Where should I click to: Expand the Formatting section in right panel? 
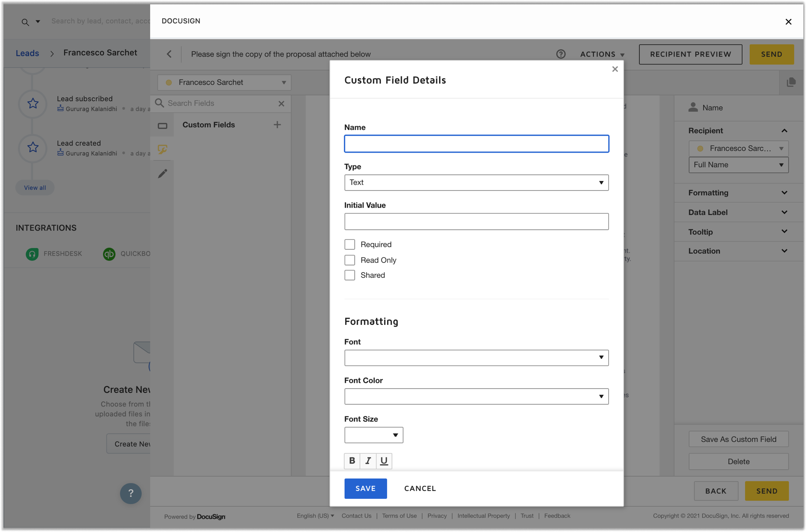coord(738,193)
